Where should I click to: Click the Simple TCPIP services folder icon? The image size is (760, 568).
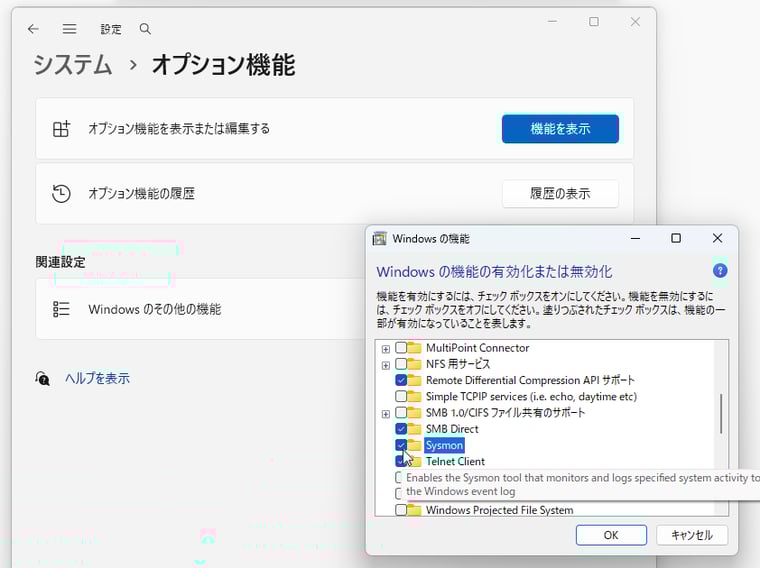[x=414, y=396]
